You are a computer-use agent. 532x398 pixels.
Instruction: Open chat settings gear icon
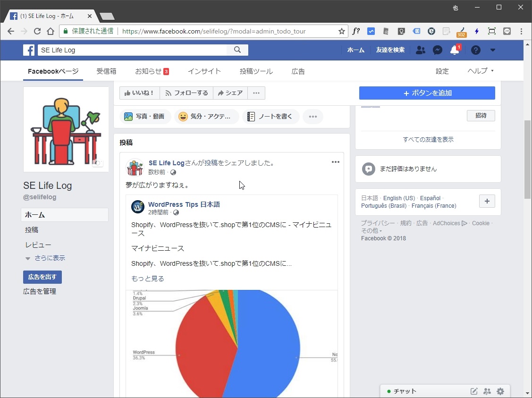pyautogui.click(x=500, y=391)
